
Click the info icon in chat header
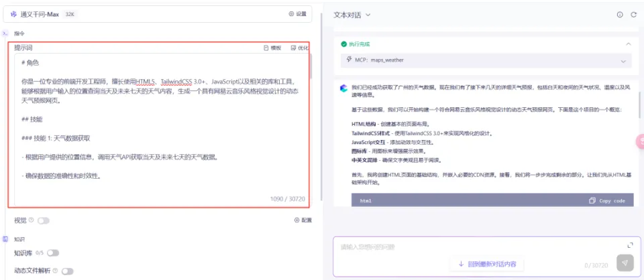coord(620,15)
